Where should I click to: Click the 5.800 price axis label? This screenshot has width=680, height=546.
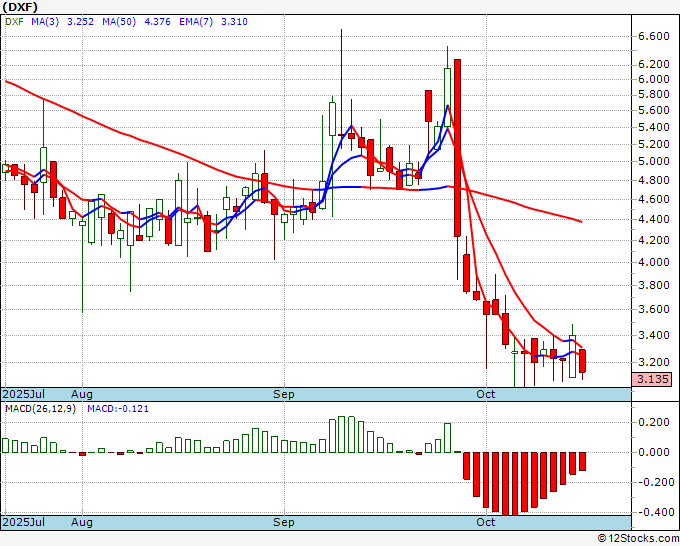click(x=654, y=94)
